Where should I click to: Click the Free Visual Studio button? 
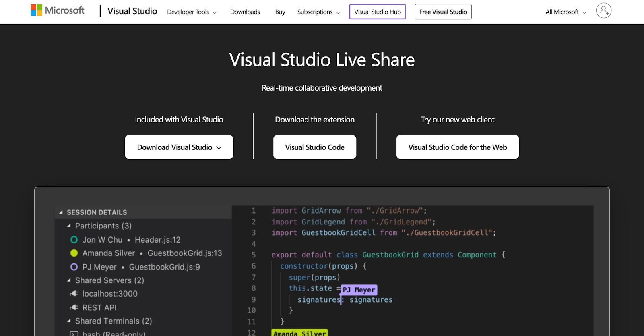pos(443,12)
